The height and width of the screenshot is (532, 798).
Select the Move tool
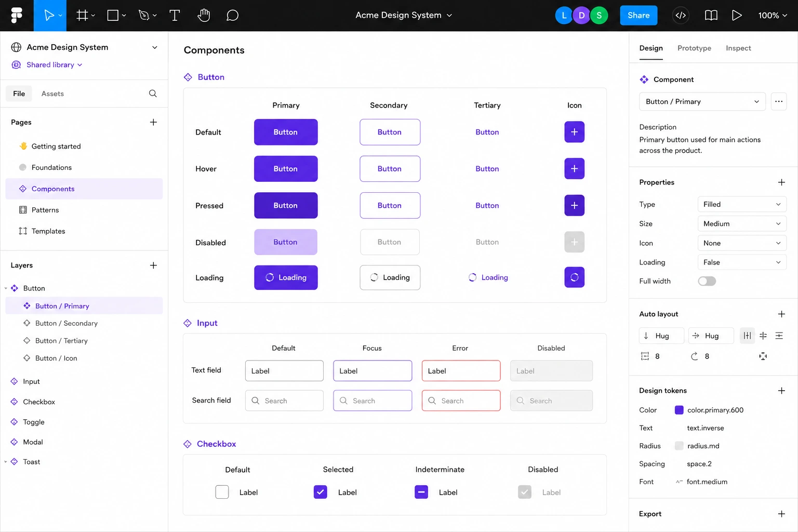point(49,16)
